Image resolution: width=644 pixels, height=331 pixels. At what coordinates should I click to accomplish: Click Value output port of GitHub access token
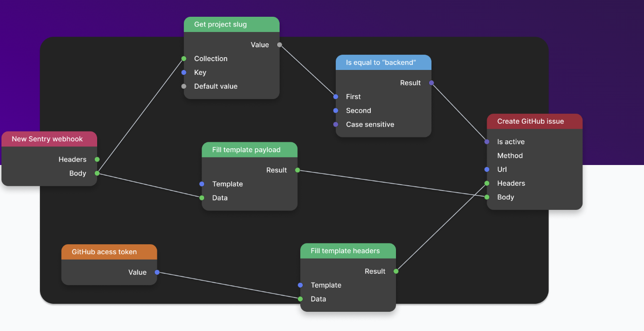157,272
